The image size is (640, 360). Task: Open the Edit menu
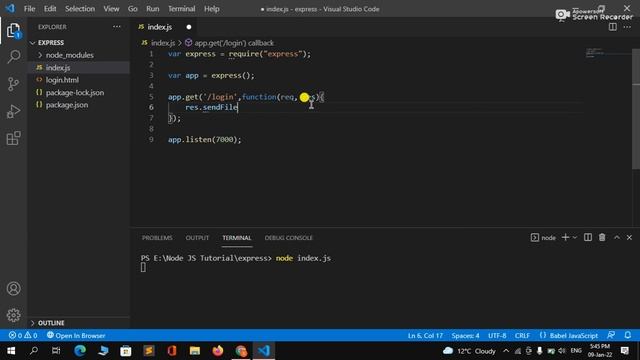tap(50, 9)
